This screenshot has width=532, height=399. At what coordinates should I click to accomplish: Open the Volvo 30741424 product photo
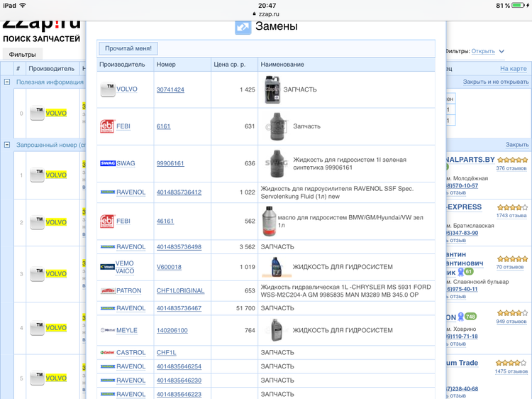(x=272, y=89)
